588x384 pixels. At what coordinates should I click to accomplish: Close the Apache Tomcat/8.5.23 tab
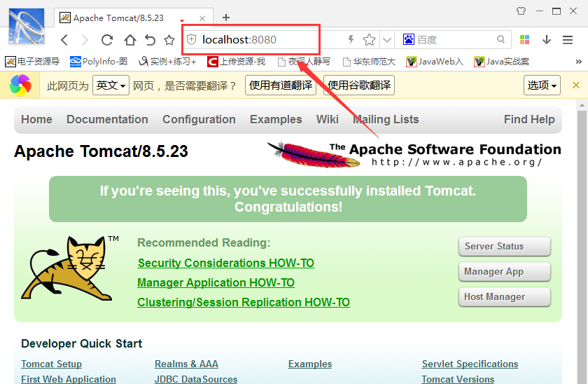click(x=202, y=18)
